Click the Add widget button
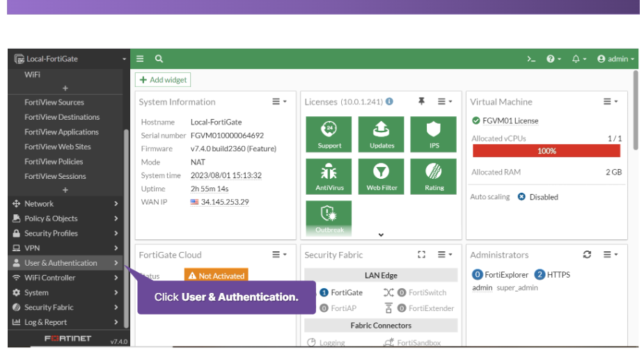Image resolution: width=644 pixels, height=357 pixels. click(x=163, y=79)
